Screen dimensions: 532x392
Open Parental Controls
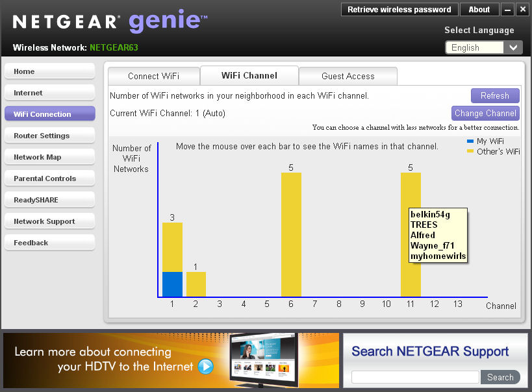pos(50,178)
